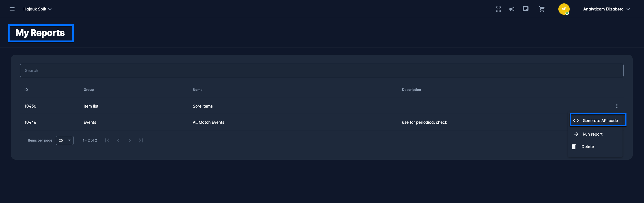Toggle fullscreen mode icon
The height and width of the screenshot is (203, 644).
click(x=498, y=9)
